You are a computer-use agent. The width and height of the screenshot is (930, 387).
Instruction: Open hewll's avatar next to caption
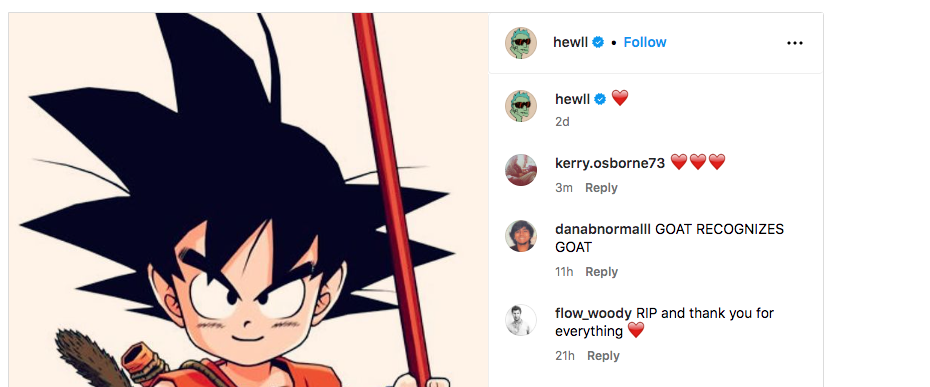(x=521, y=107)
